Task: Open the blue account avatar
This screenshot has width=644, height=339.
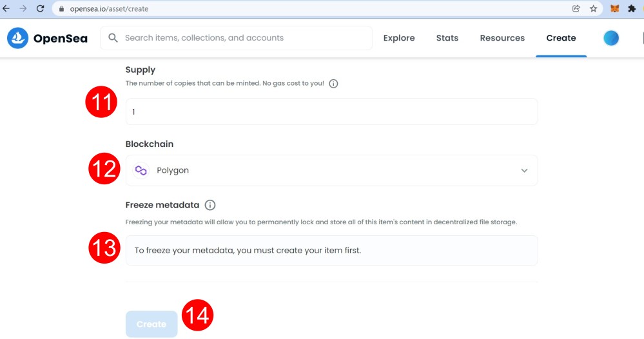Action: [611, 38]
